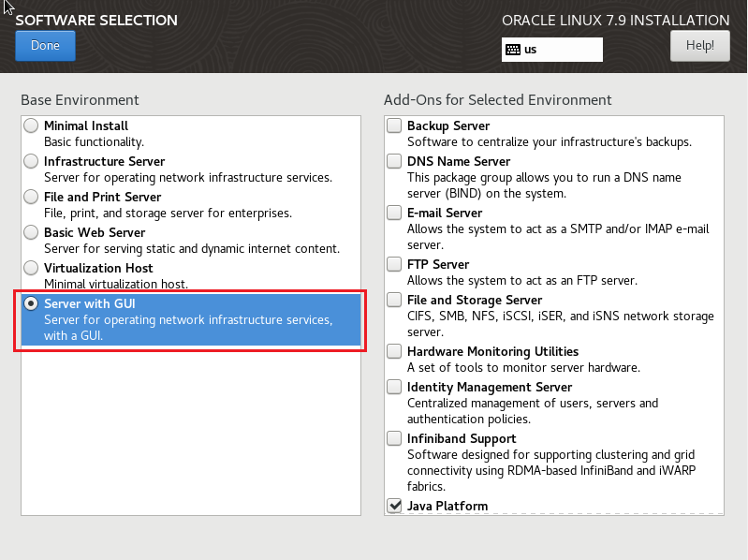Click the 'File and Print Server' label
748x560 pixels.
(x=103, y=197)
